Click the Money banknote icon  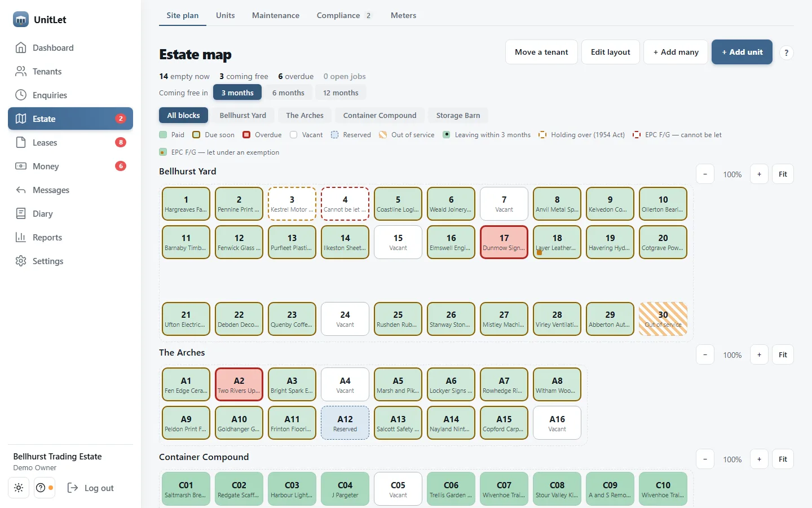tap(21, 167)
